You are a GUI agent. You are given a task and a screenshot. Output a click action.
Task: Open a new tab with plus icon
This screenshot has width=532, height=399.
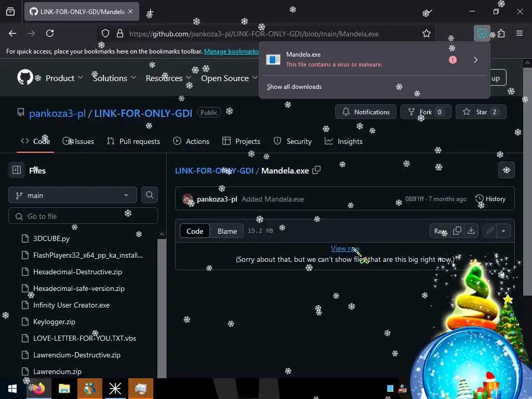click(150, 12)
